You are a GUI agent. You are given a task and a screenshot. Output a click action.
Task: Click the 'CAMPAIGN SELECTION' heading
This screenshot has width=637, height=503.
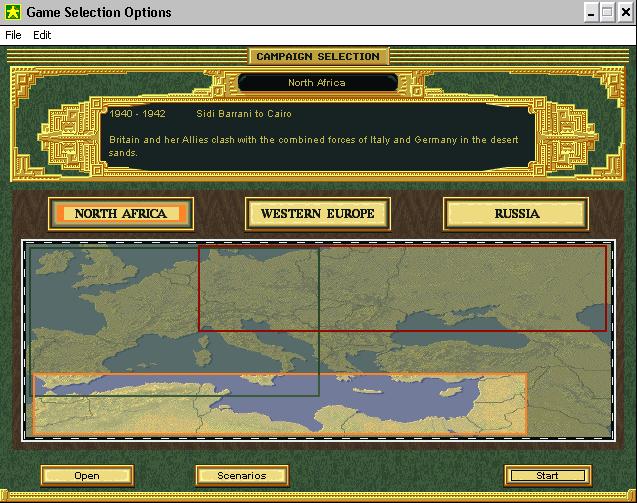coord(318,56)
